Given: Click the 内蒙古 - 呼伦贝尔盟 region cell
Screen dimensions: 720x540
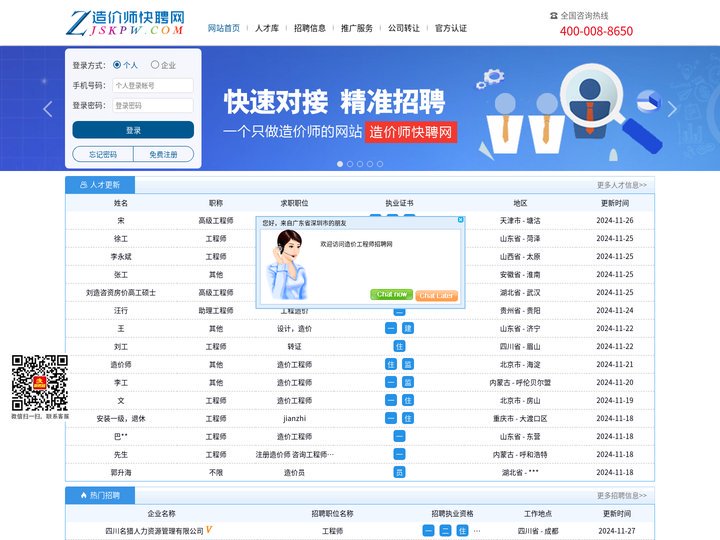Looking at the screenshot, I should [x=520, y=382].
